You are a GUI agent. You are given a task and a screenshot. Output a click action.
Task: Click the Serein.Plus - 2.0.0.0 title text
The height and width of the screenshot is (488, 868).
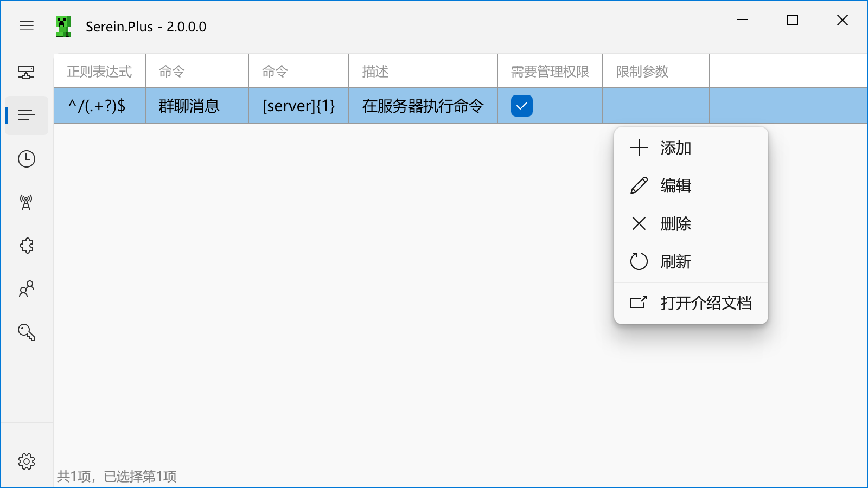point(146,27)
